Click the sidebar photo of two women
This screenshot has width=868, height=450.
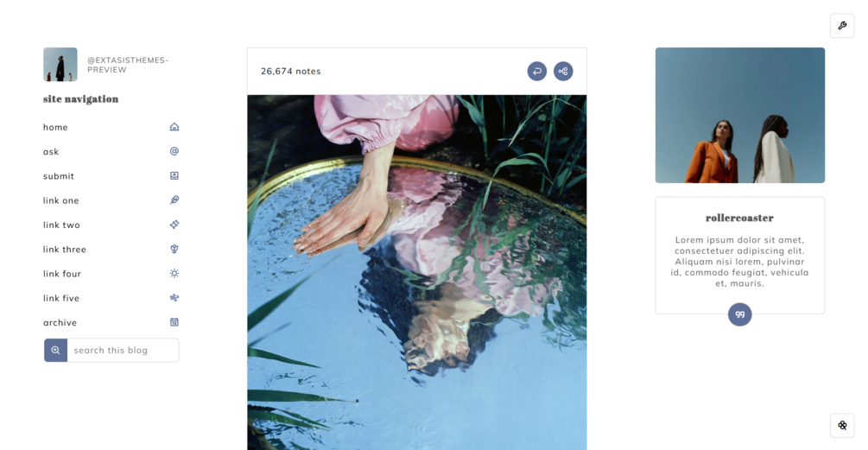click(x=740, y=115)
